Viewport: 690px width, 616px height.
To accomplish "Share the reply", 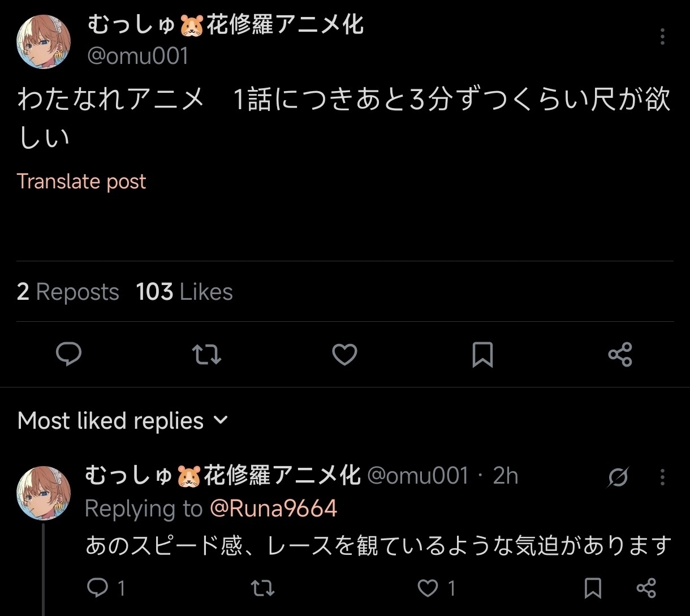I will (646, 588).
